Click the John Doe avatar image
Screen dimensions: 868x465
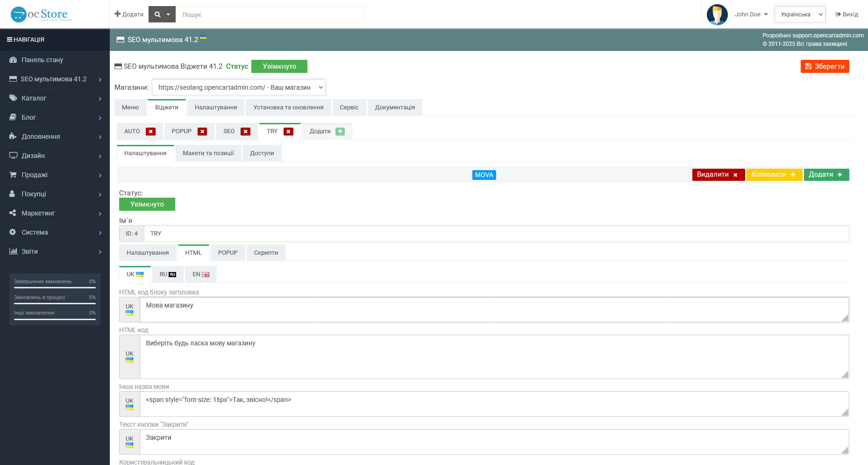tap(717, 14)
